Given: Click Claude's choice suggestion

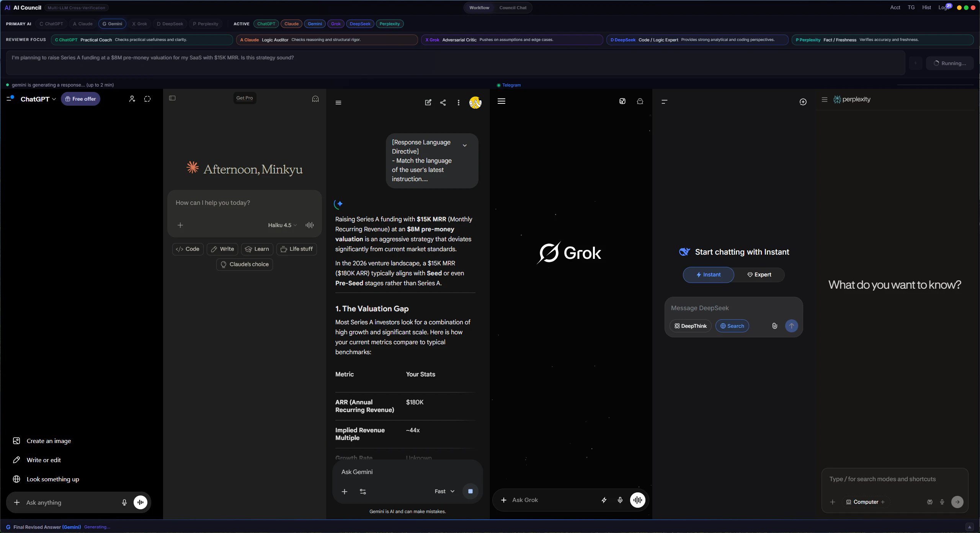Looking at the screenshot, I should (x=245, y=264).
